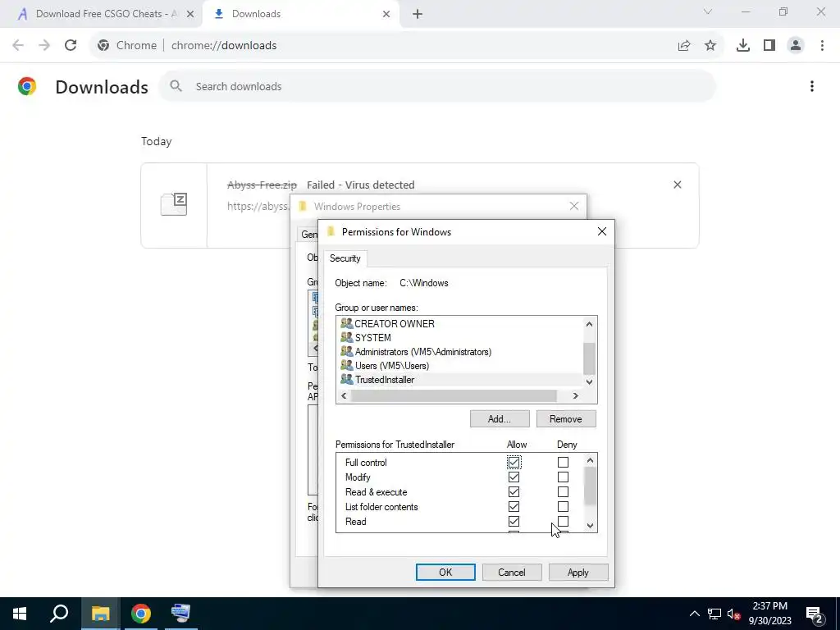Remove Abyss-Free.zip from the downloads list
The height and width of the screenshot is (630, 840).
pos(678,185)
